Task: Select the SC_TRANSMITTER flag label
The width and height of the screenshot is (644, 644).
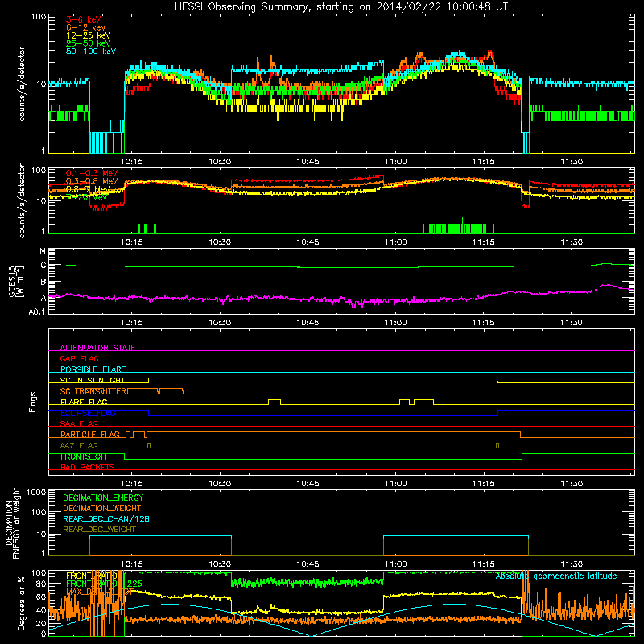Action: (x=93, y=390)
